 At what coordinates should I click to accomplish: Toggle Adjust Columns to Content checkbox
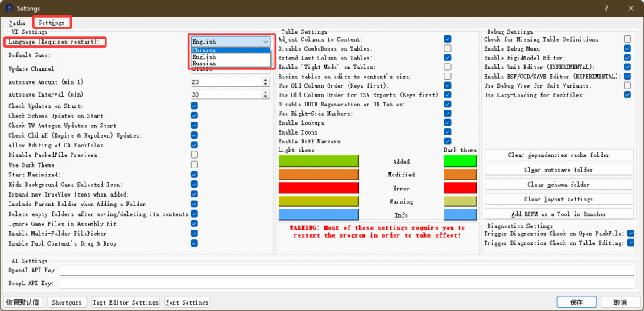[448, 39]
